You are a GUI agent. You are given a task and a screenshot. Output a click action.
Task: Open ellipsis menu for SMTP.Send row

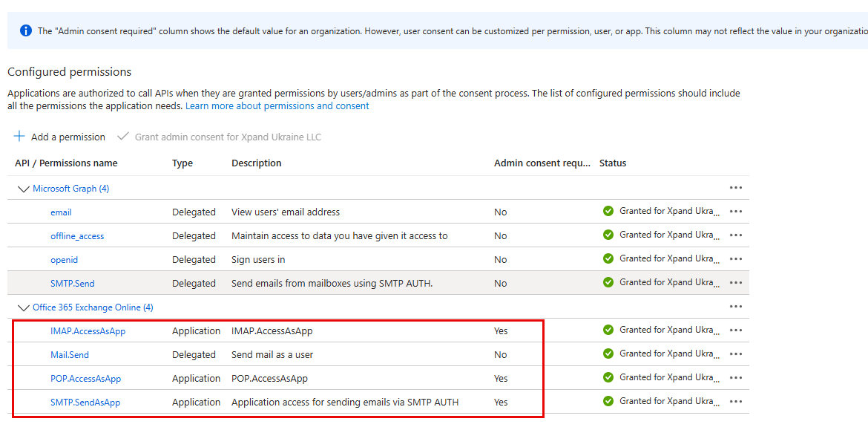tap(735, 283)
